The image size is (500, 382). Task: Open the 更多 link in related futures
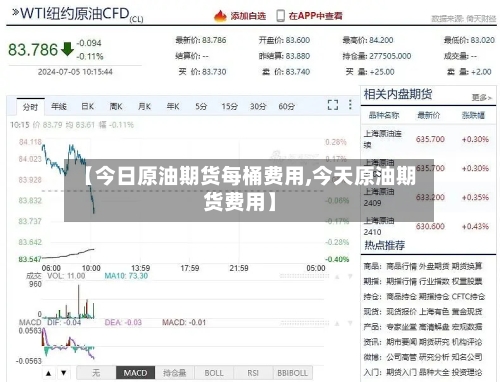coord(482,97)
